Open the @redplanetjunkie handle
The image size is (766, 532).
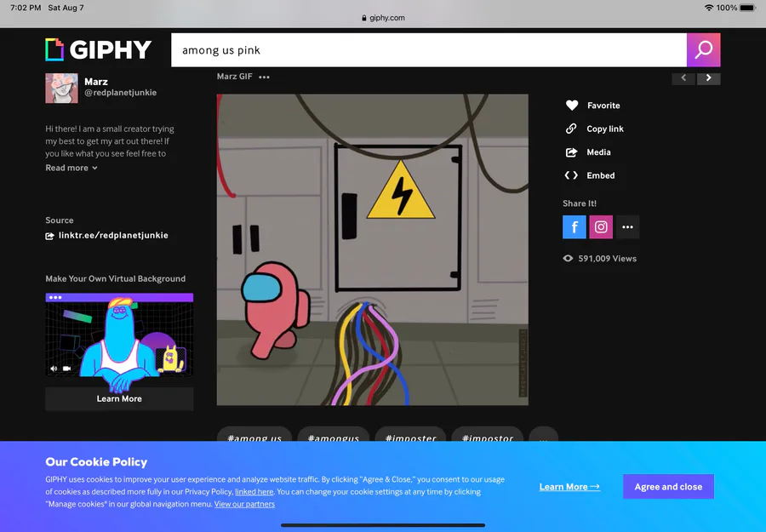click(120, 93)
